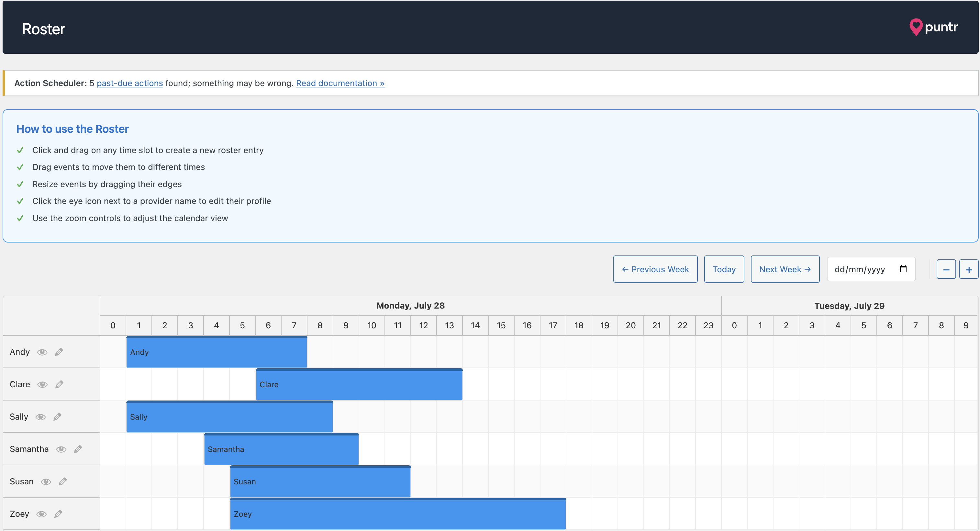Edit Samantha's profile with the pencil icon
Screen dimensions: 980x531
tap(78, 449)
